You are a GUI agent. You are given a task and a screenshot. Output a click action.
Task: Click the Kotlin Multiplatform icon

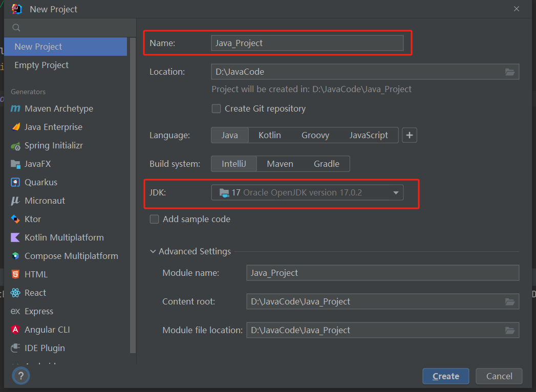pos(15,237)
